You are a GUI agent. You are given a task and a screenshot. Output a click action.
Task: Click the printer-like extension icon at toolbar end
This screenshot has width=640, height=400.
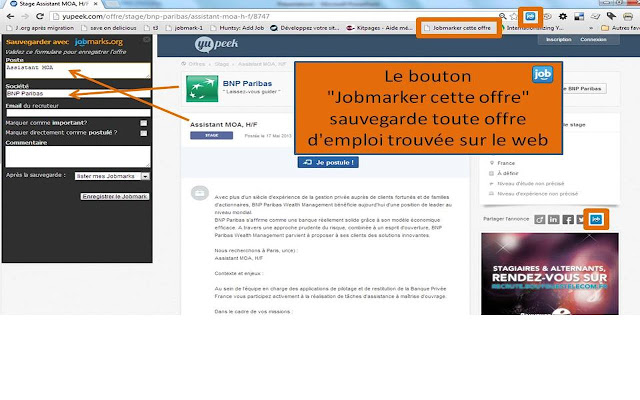[628, 16]
